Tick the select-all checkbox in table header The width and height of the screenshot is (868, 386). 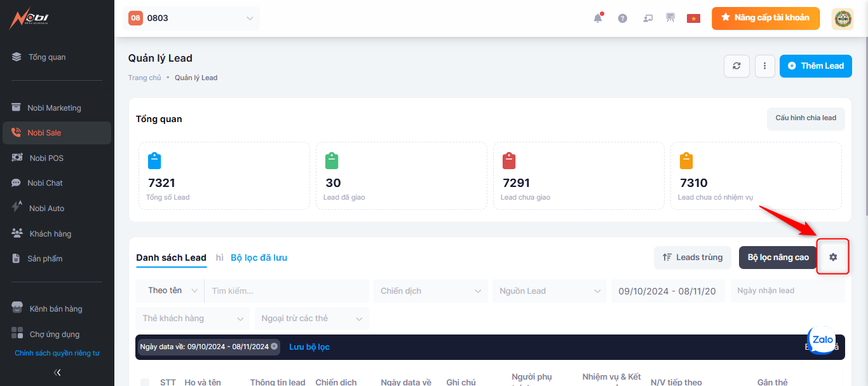(x=145, y=382)
